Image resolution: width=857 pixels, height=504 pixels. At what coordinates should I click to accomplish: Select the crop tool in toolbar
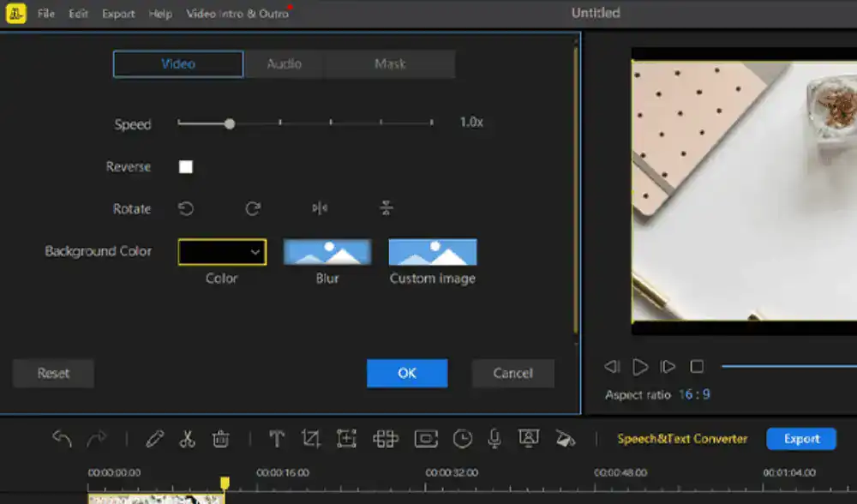(x=310, y=438)
